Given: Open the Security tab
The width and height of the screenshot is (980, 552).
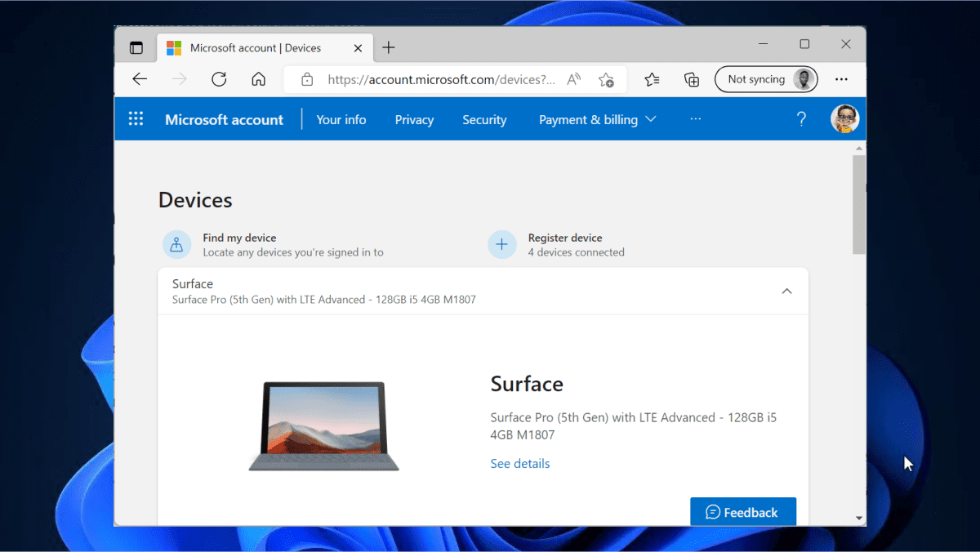Looking at the screenshot, I should click(x=484, y=119).
